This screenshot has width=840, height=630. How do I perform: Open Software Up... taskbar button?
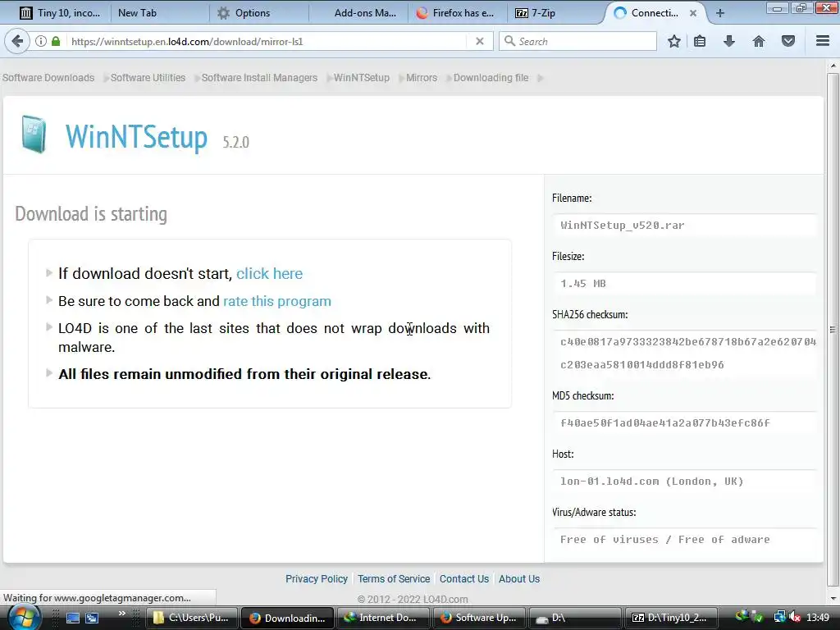478,618
